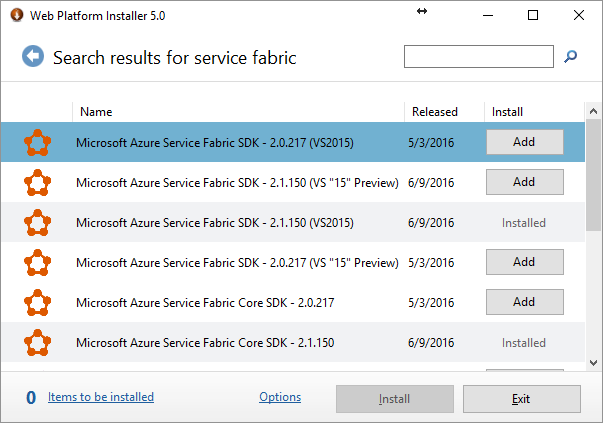Add Service Fabric Core SDK 2.0.217
Screen dimensions: 603x423
(525, 302)
